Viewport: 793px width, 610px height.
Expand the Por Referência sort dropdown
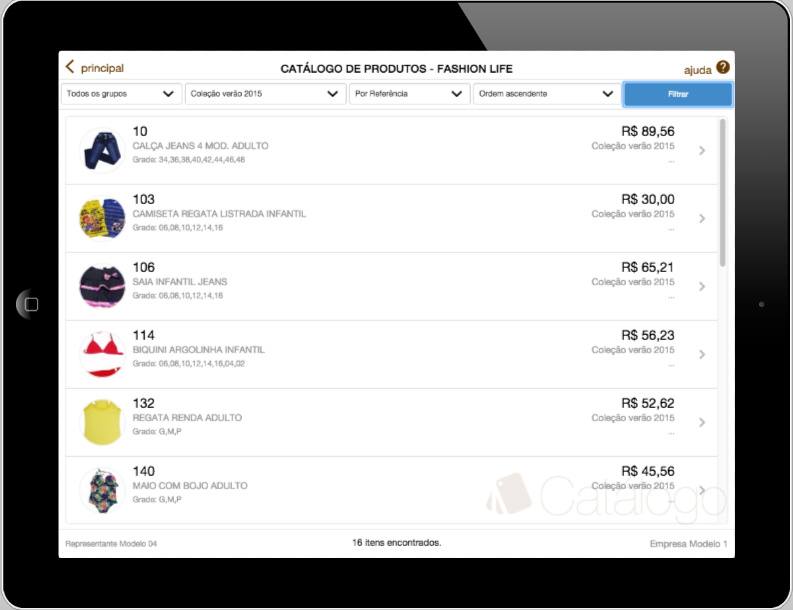(x=409, y=94)
